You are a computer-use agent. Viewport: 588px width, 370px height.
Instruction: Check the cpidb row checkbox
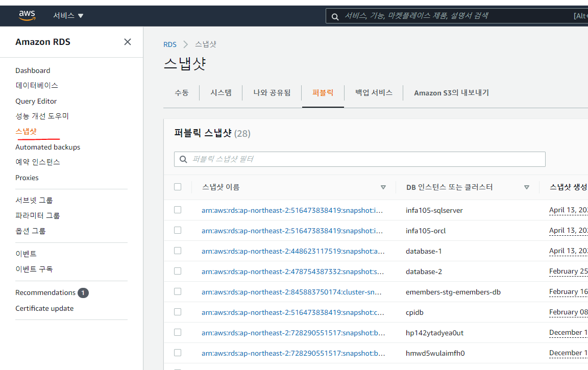(178, 312)
